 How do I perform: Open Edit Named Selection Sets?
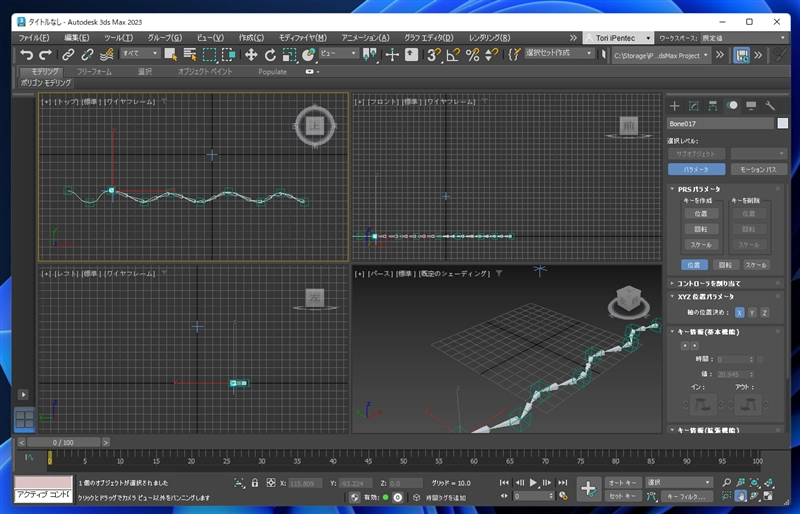[x=514, y=55]
